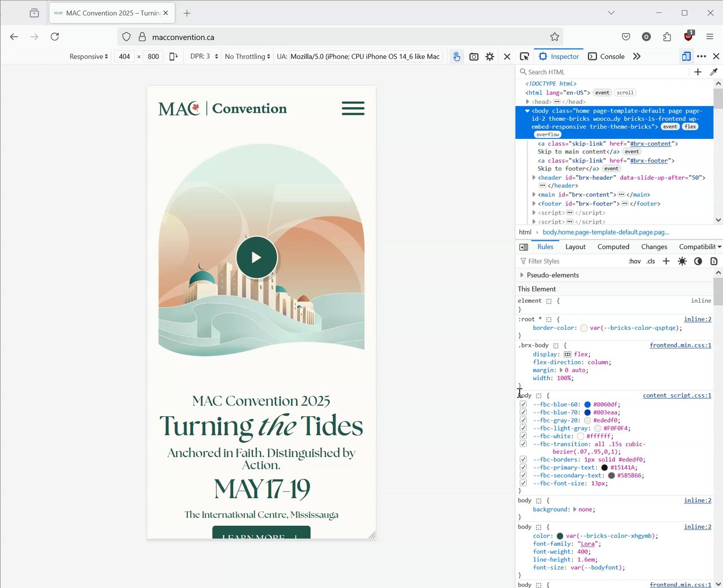
Task: Toggle the .cls class panel
Action: coord(651,261)
